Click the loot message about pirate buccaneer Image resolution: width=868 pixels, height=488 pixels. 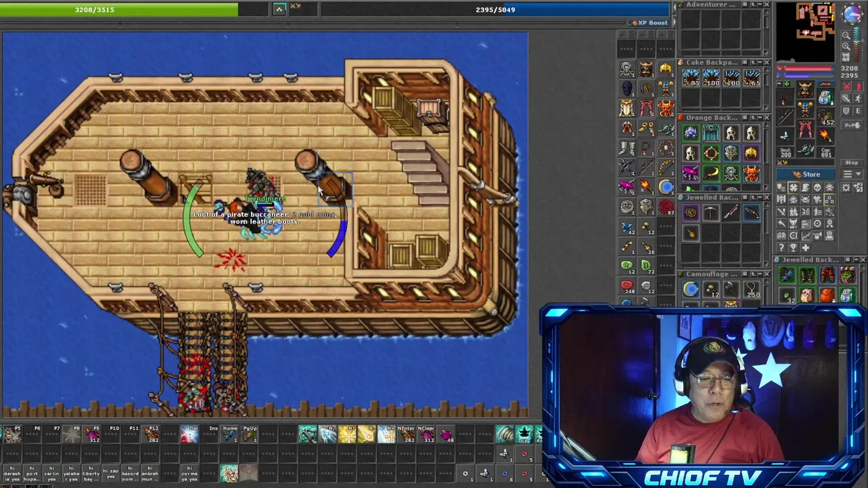[x=264, y=218]
